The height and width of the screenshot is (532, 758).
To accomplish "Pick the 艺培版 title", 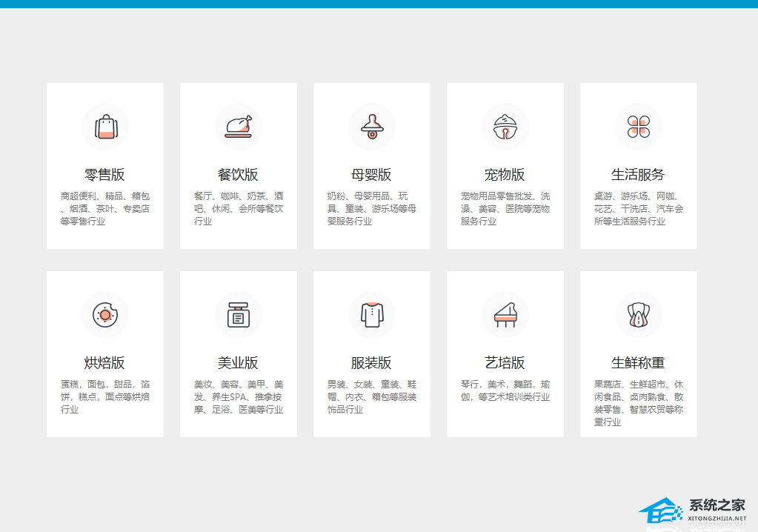I will [x=505, y=362].
